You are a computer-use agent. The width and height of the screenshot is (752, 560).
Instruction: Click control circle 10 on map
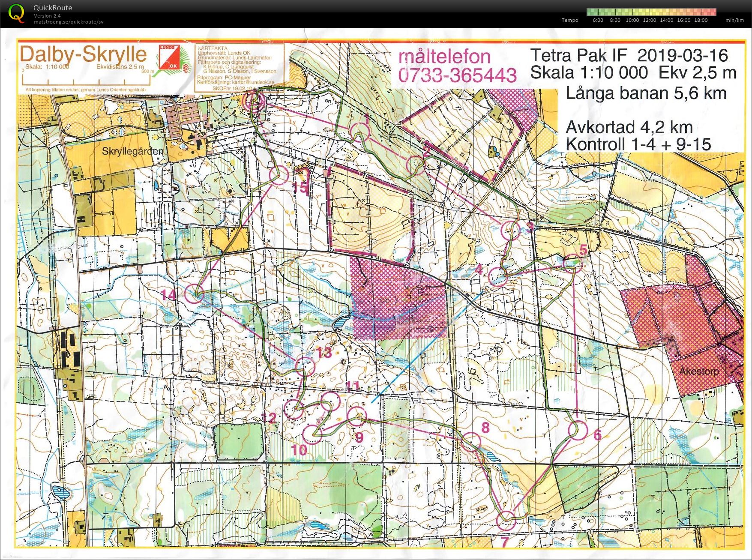pyautogui.click(x=313, y=434)
